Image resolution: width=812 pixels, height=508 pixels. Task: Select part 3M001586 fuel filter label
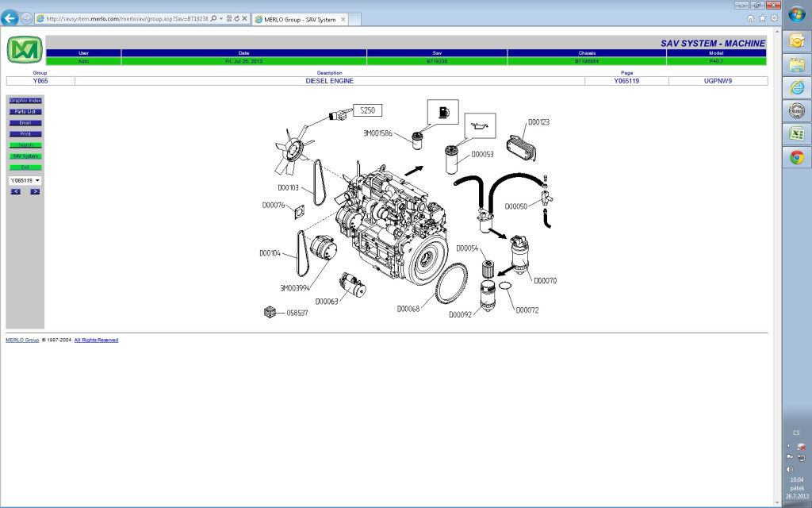click(x=377, y=133)
